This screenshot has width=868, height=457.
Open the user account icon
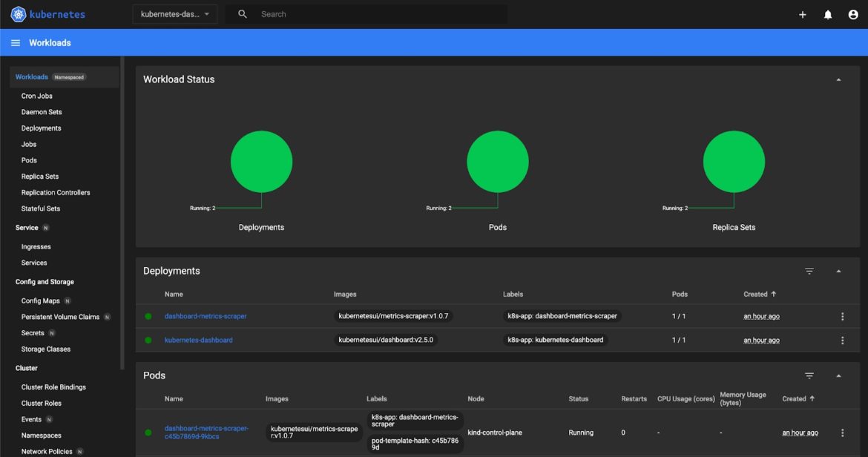tap(853, 14)
